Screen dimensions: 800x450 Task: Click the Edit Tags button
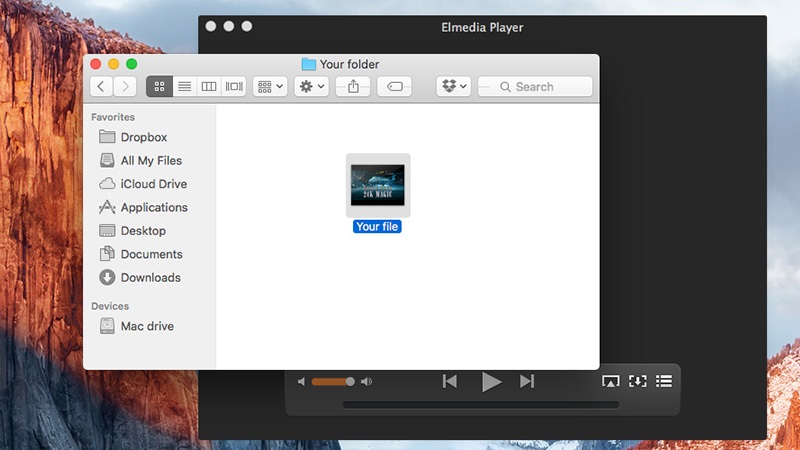point(394,86)
